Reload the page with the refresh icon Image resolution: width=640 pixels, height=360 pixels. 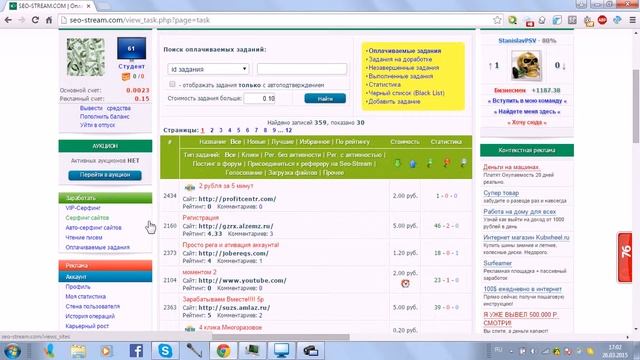click(35, 20)
